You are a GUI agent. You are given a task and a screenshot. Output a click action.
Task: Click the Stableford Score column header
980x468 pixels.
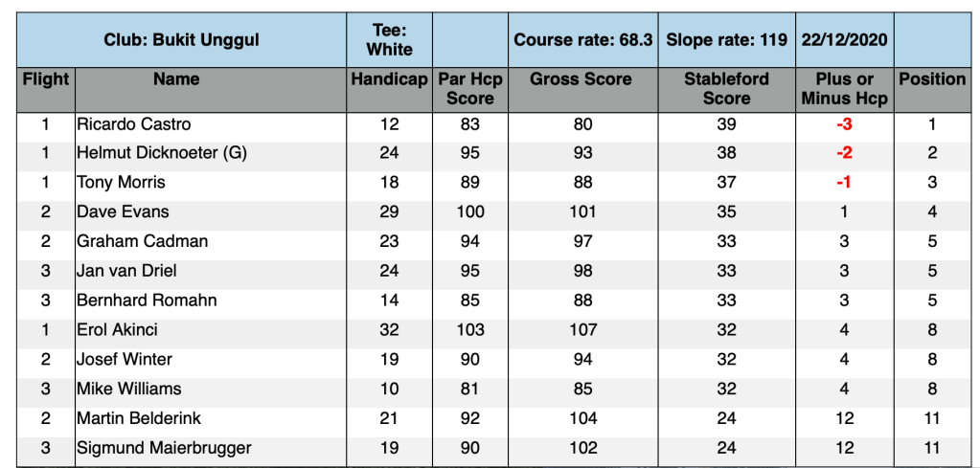pos(726,88)
